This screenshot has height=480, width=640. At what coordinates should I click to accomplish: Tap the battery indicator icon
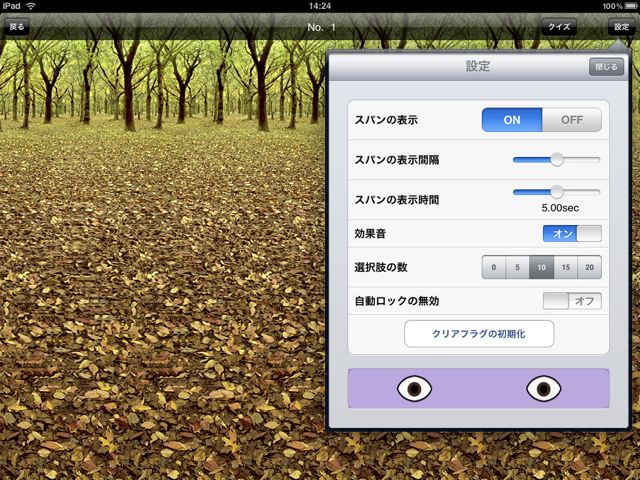click(x=631, y=6)
